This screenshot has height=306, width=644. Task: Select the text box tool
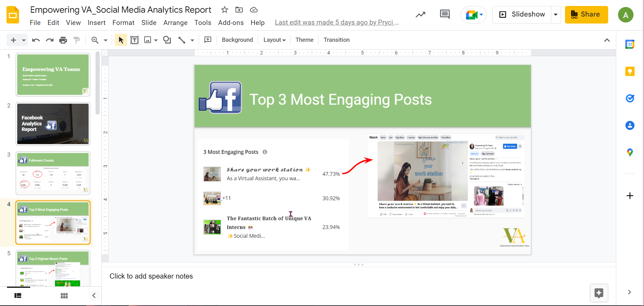(x=134, y=40)
